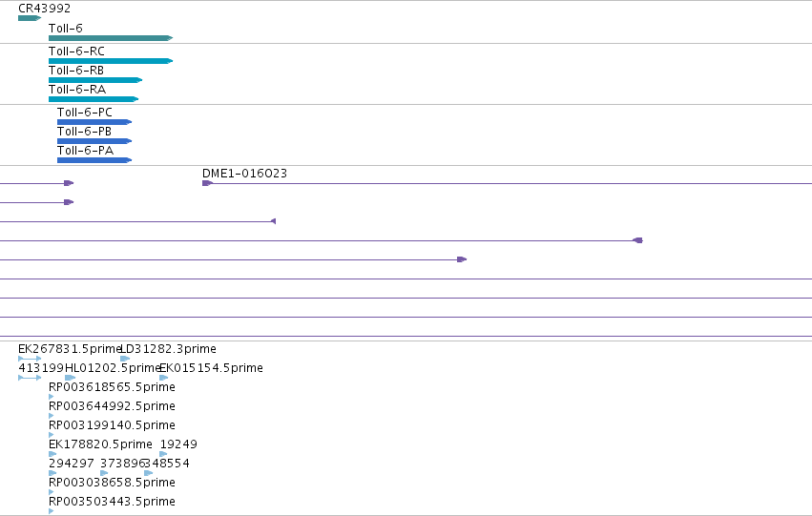
Task: Select the Toll-6-RA transcript label
Action: [77, 90]
